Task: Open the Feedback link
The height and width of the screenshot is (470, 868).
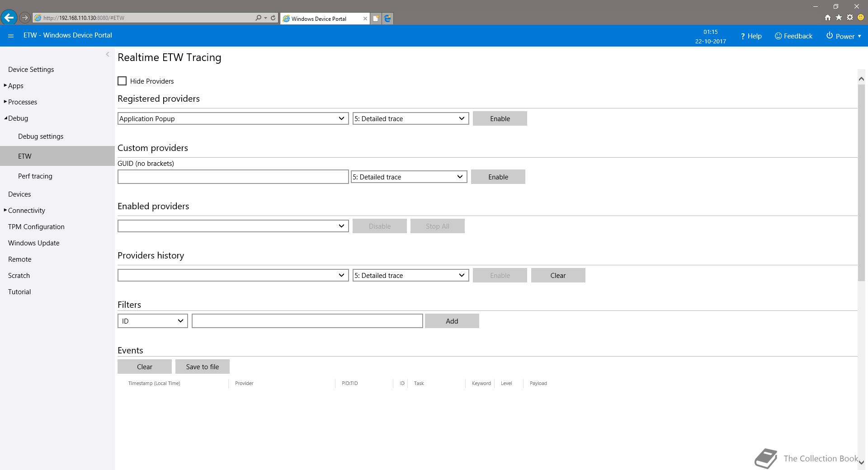Action: tap(793, 36)
